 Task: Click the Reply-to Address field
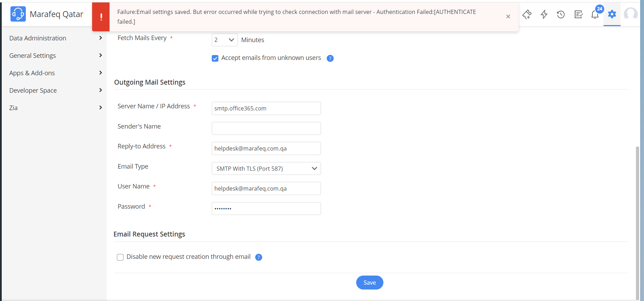266,148
